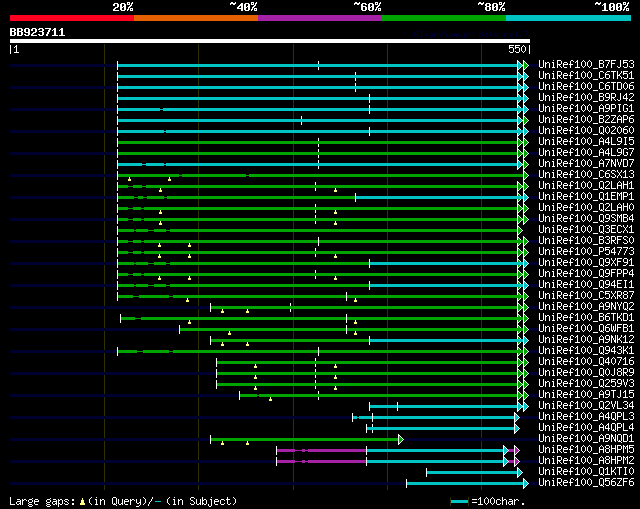The width and height of the screenshot is (640, 509).
Task: Click the green arrowhead ending UniRef100_A9NQD1 alignment
Action: pyautogui.click(x=401, y=440)
